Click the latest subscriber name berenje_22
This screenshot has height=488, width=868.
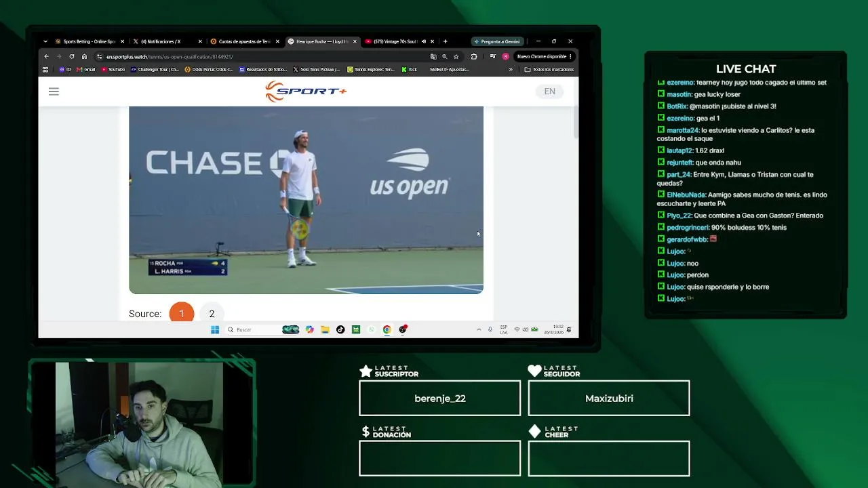(x=440, y=399)
